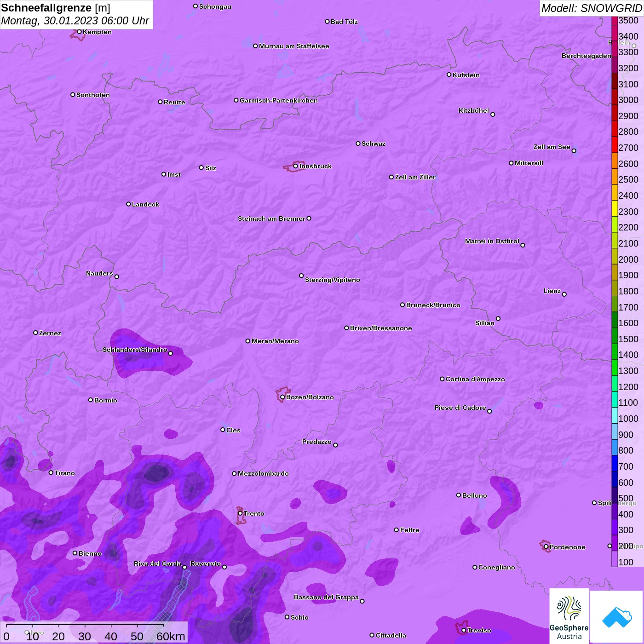Click the 2700 m red legend swatch

(615, 144)
